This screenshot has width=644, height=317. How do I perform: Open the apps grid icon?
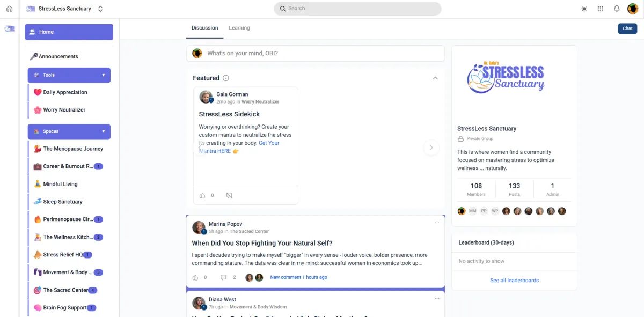pyautogui.click(x=600, y=9)
